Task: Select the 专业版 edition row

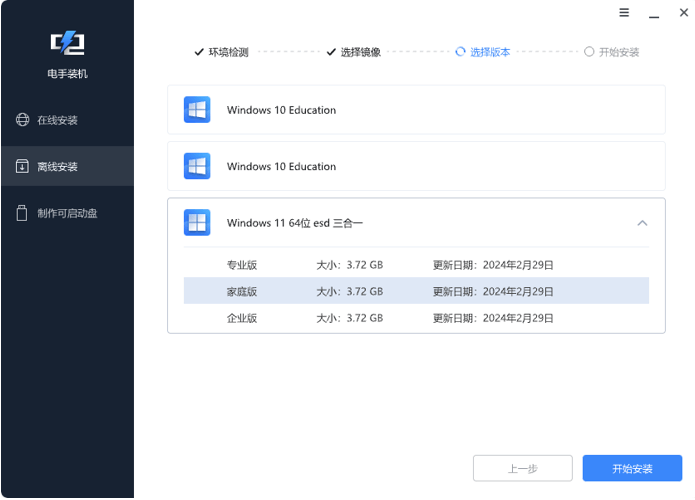Action: pos(416,265)
